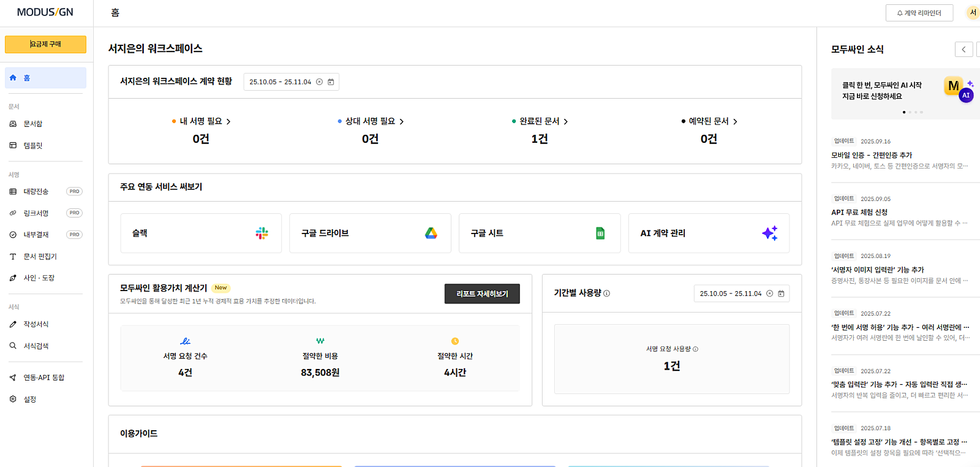Open 대량전송 bulk send icon
This screenshot has width=980, height=467.
[13, 192]
